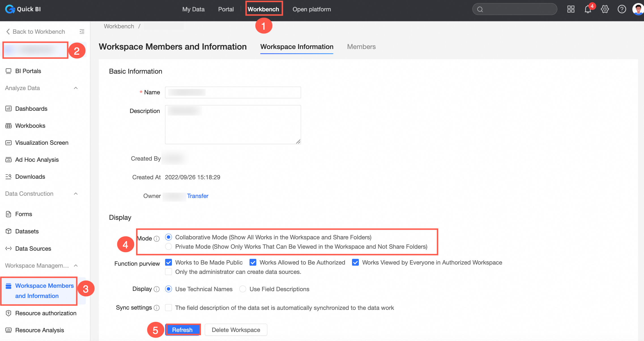Check Only the administrator can create data sources
Screen dimensions: 644x341
[x=169, y=272]
